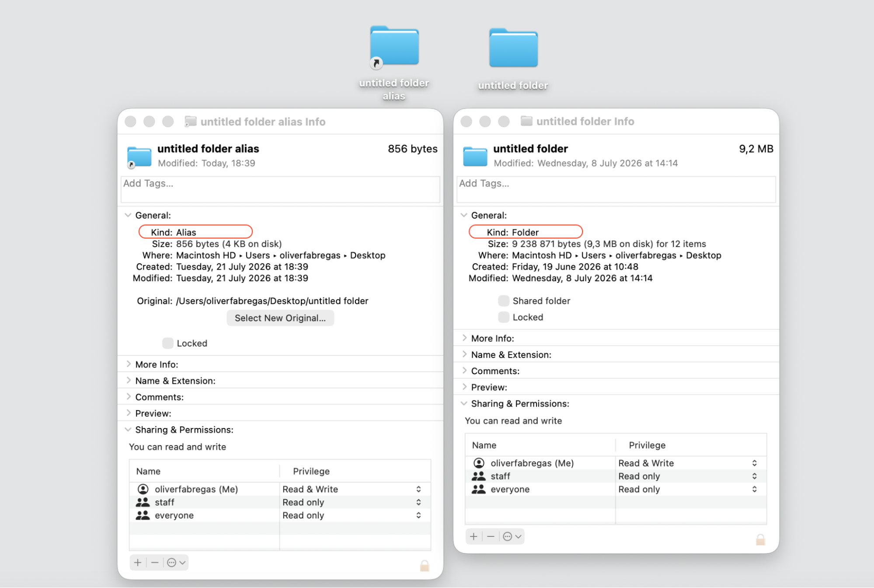Click title bar proxy icon in alias Info window
874x588 pixels.
point(190,121)
